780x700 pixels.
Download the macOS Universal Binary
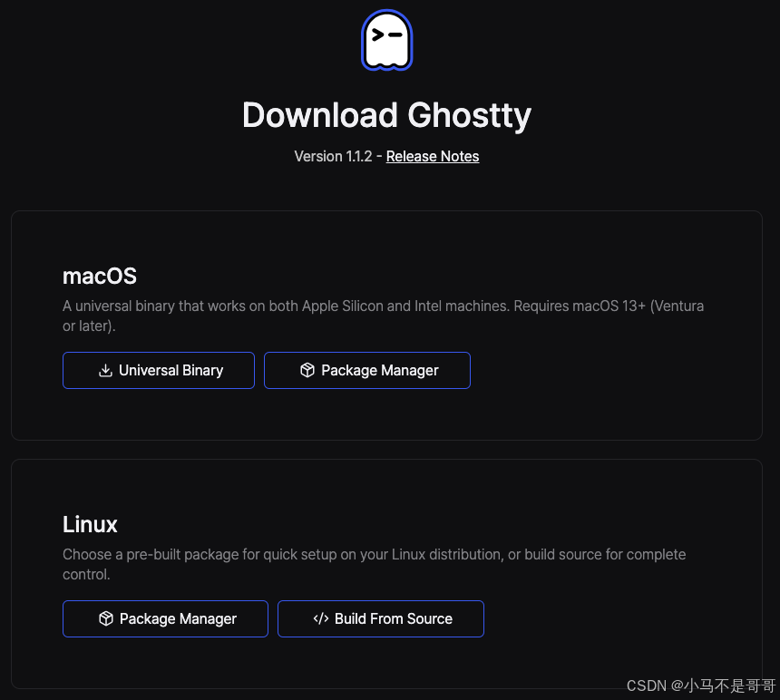[x=159, y=370]
